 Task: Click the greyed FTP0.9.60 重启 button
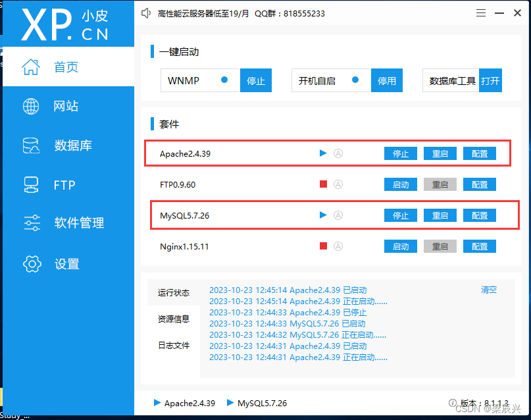tap(440, 184)
